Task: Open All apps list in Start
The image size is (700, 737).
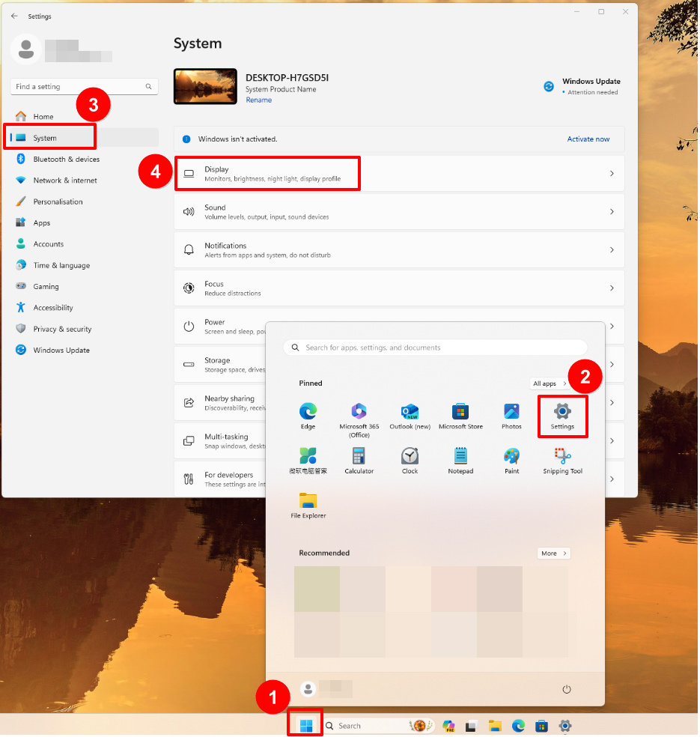Action: (550, 383)
